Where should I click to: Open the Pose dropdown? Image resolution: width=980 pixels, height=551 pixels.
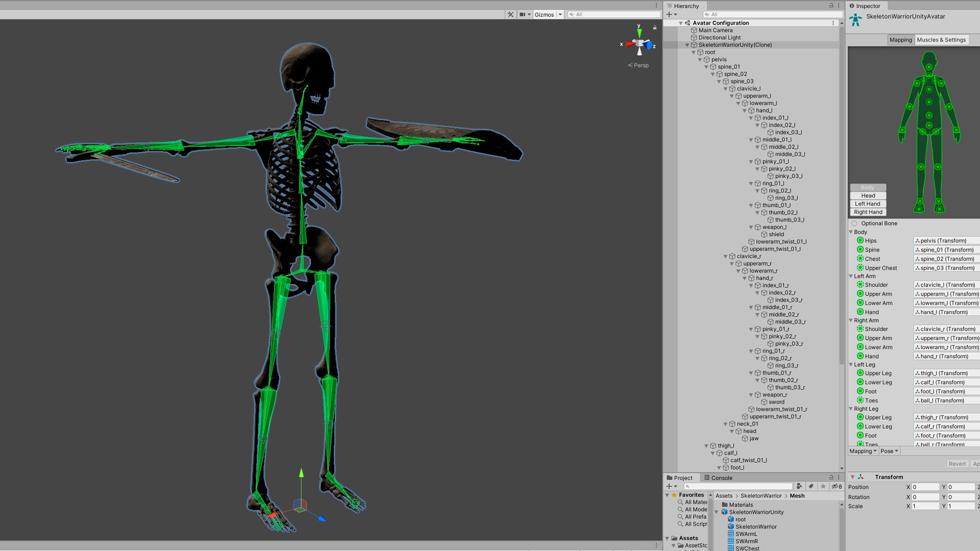pos(889,451)
